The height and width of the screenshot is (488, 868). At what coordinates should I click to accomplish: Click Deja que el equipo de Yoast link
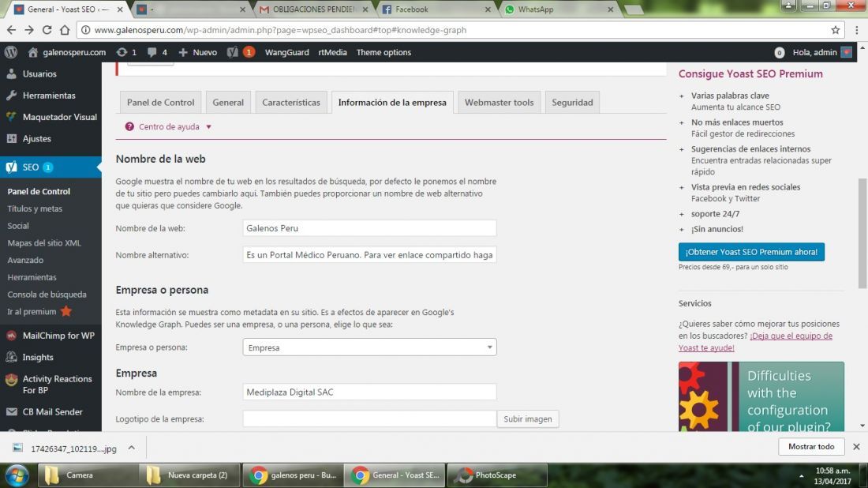pos(756,342)
